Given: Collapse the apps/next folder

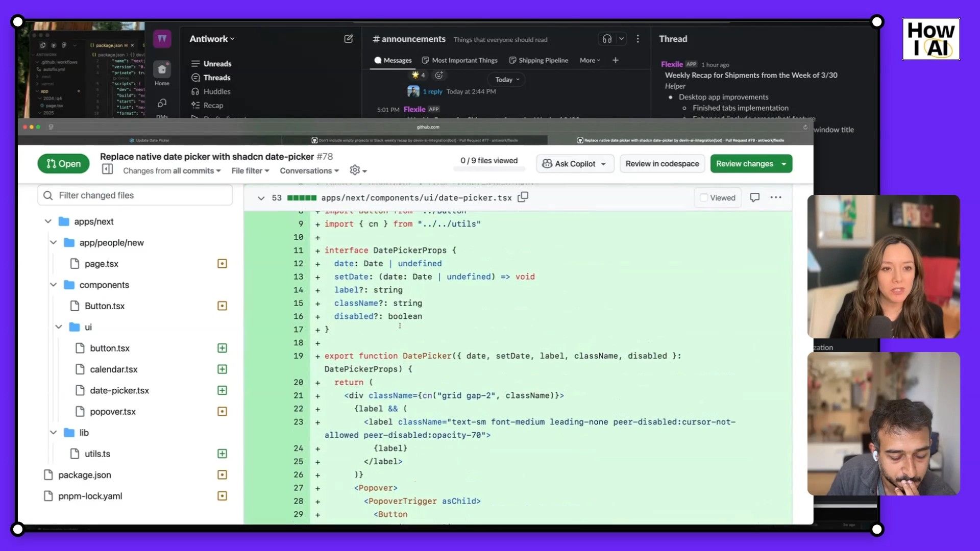Looking at the screenshot, I should coord(48,221).
